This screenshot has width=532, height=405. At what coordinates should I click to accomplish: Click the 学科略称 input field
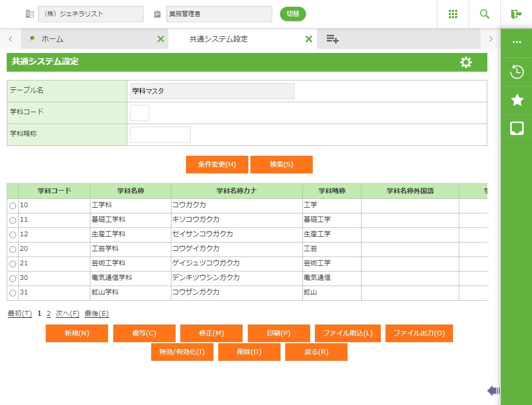(160, 134)
